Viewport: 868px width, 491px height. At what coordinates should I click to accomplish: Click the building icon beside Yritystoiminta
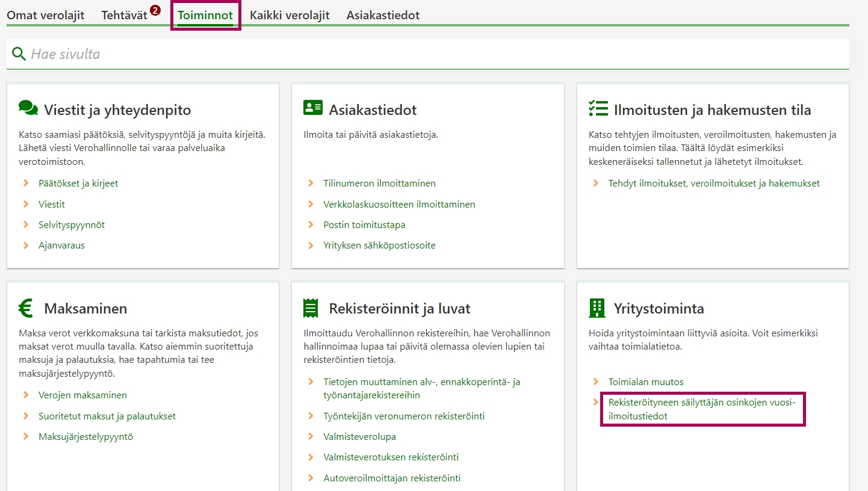pyautogui.click(x=597, y=308)
